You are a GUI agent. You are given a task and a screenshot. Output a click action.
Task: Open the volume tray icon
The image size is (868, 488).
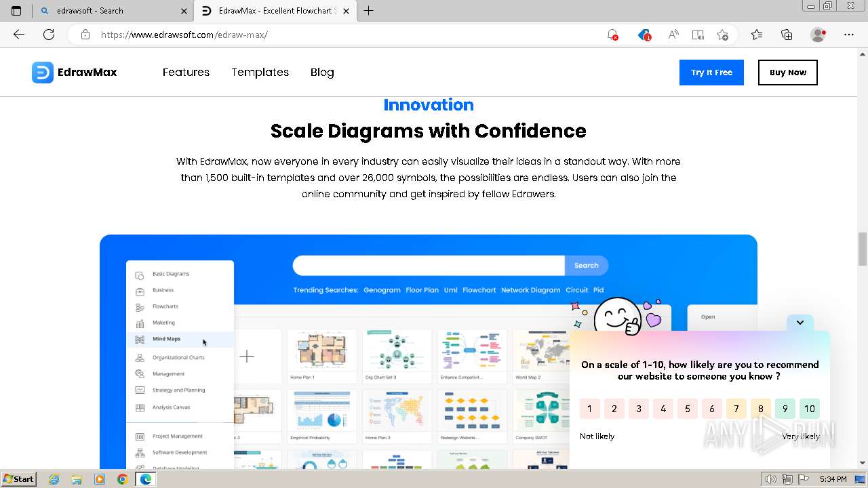[x=771, y=479]
